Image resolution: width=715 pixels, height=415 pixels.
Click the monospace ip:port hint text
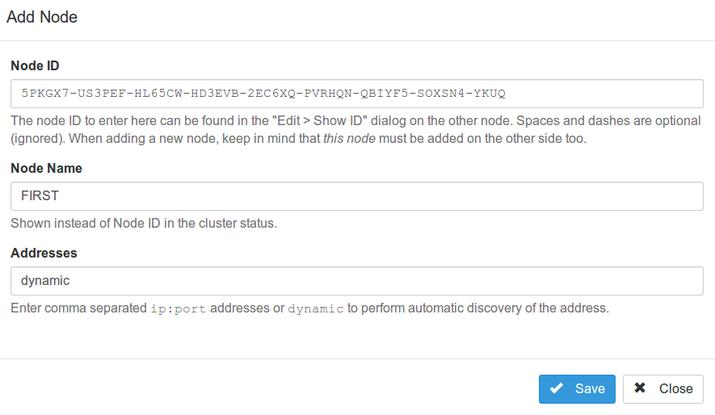pyautogui.click(x=178, y=309)
